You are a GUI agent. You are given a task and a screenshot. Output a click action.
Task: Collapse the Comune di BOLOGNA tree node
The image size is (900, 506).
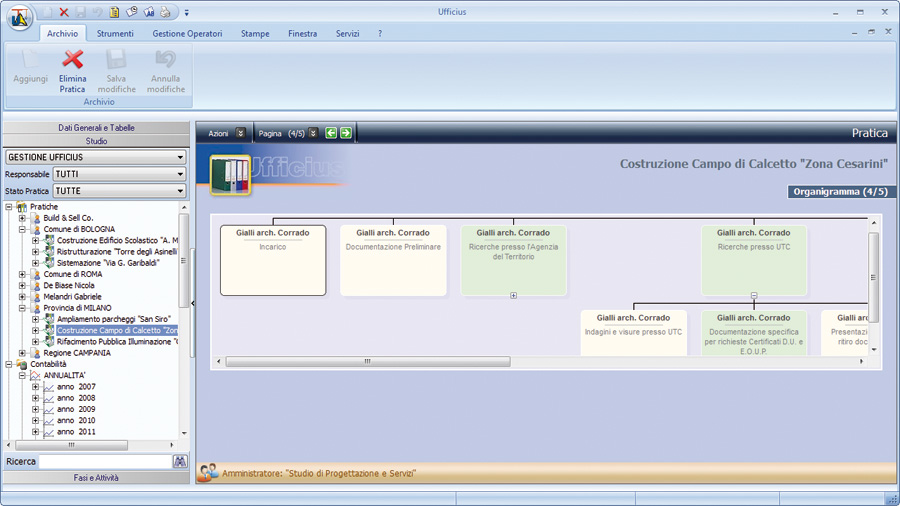click(x=22, y=229)
